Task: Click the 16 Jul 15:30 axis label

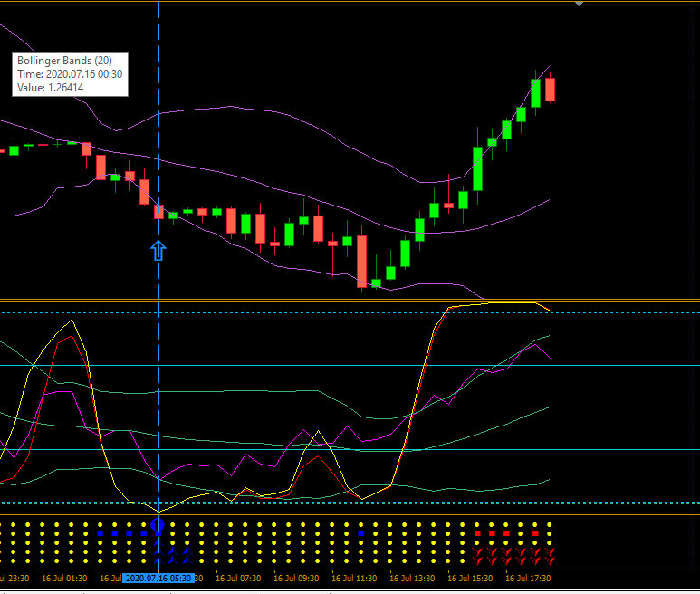Action: 470,579
